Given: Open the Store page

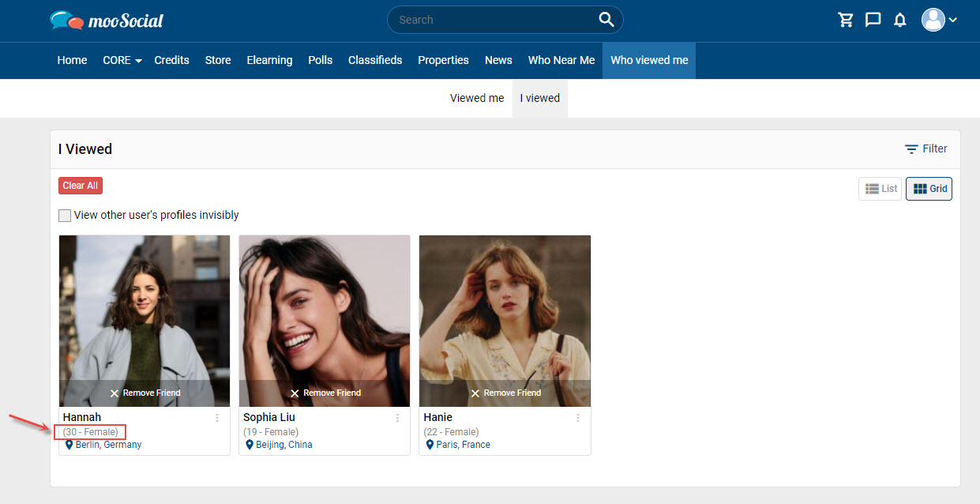Looking at the screenshot, I should pyautogui.click(x=218, y=60).
